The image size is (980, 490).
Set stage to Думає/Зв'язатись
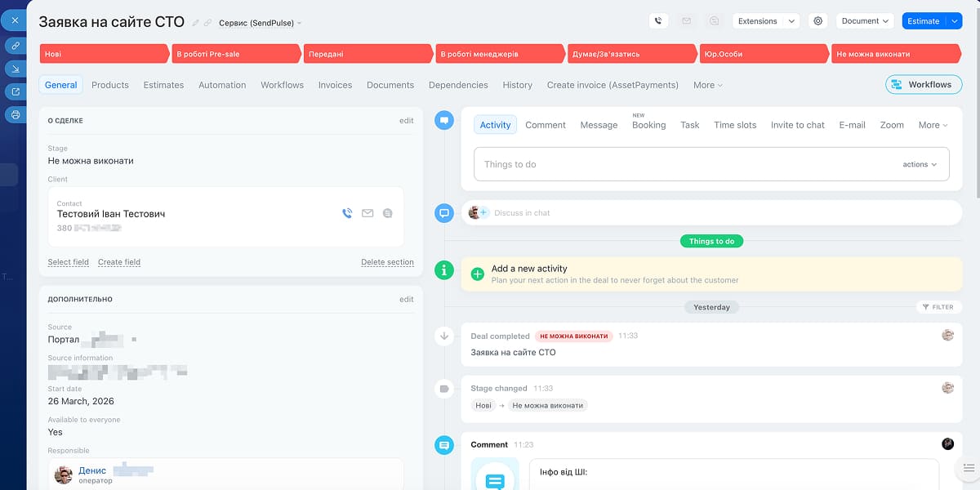pyautogui.click(x=632, y=54)
